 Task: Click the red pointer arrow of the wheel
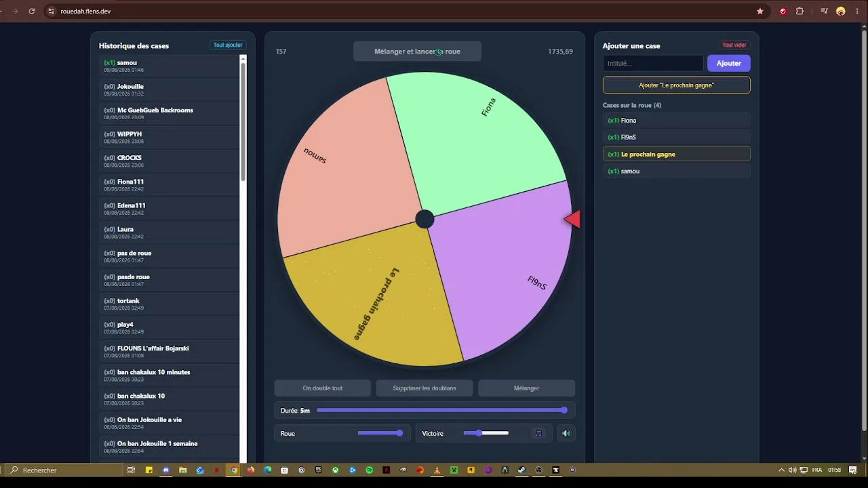(x=572, y=219)
